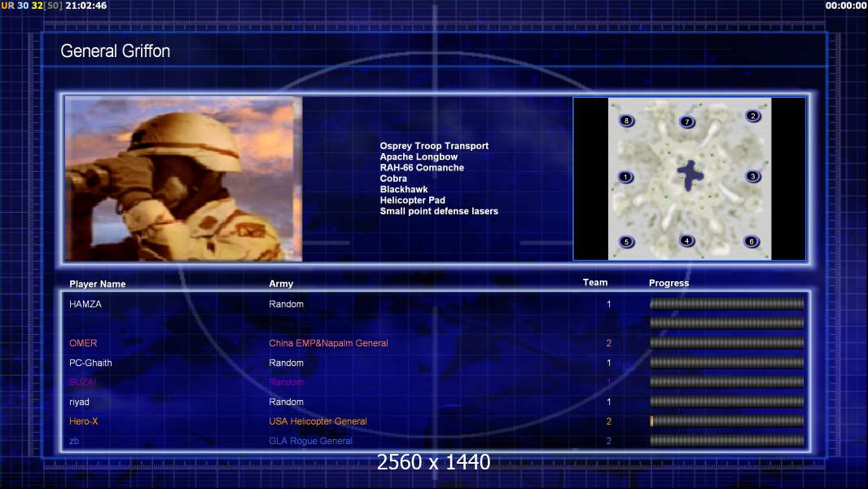Select player name riyad

click(79, 402)
